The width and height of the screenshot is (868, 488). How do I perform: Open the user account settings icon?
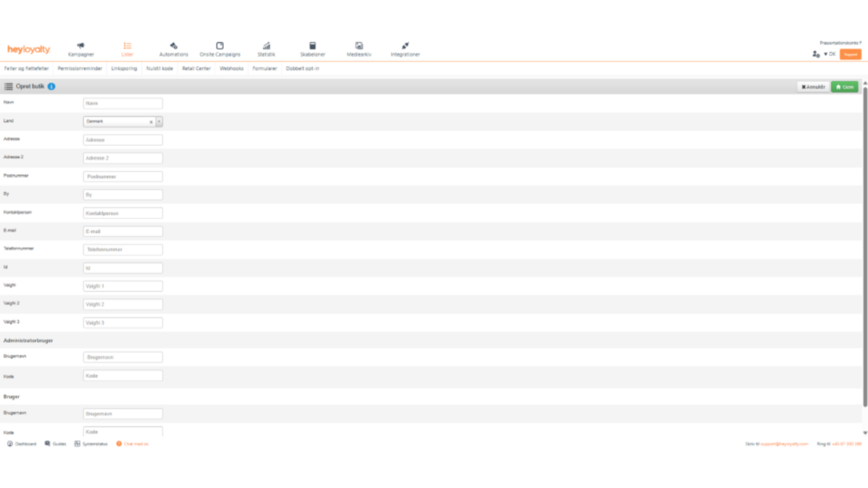coord(816,55)
